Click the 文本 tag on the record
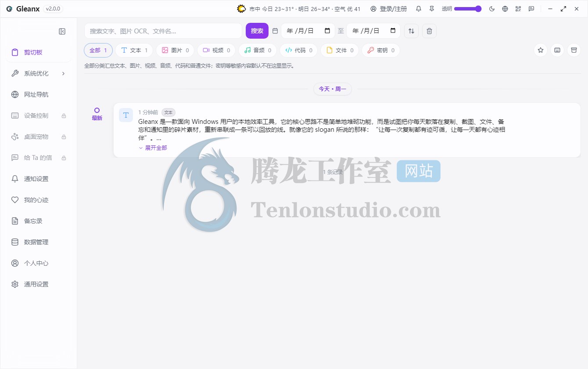This screenshot has height=369, width=588. (169, 112)
